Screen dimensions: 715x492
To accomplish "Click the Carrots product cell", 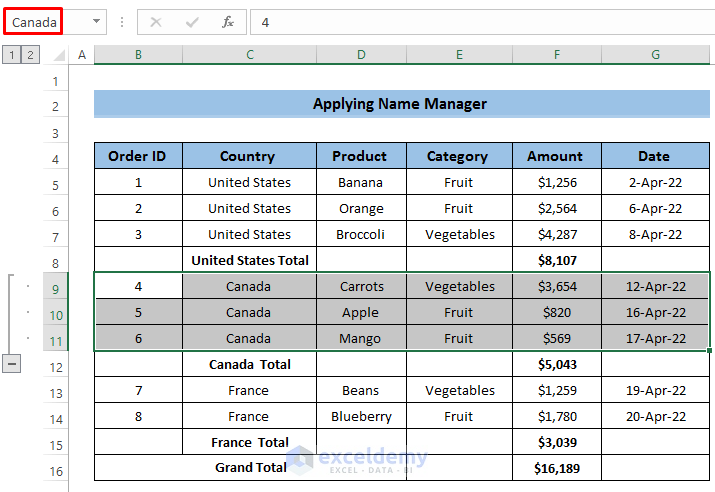I will point(361,286).
